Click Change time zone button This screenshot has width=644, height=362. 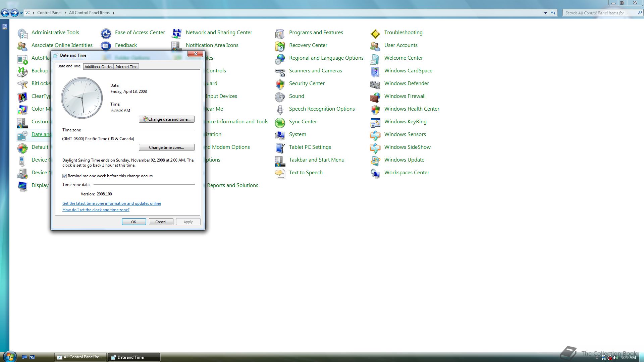coord(167,147)
